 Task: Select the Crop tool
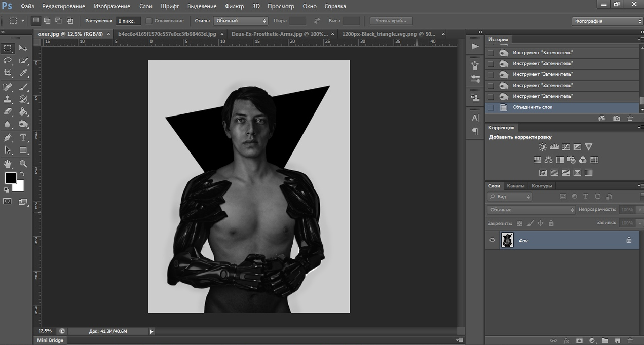[8, 73]
